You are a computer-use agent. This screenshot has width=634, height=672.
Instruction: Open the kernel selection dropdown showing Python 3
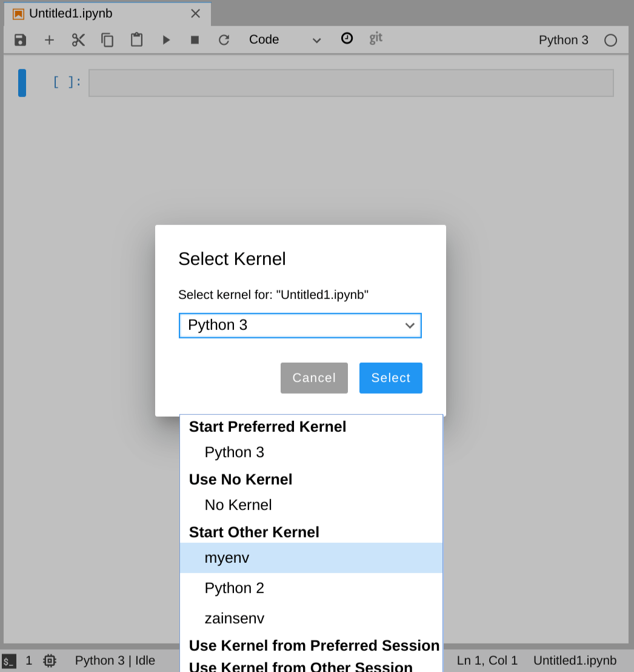pos(300,325)
